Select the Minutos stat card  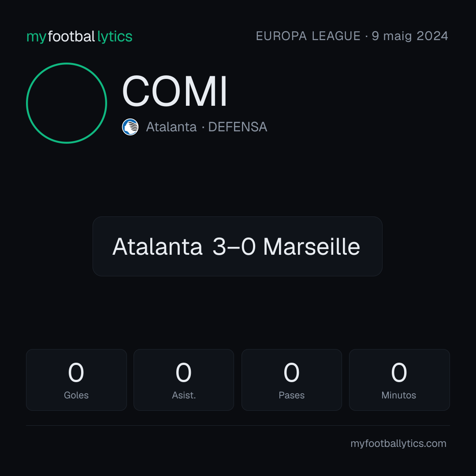coord(399,380)
